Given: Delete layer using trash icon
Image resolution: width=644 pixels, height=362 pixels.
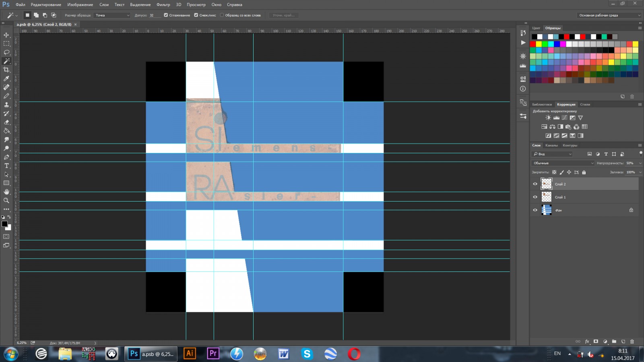Looking at the screenshot, I should (632, 341).
